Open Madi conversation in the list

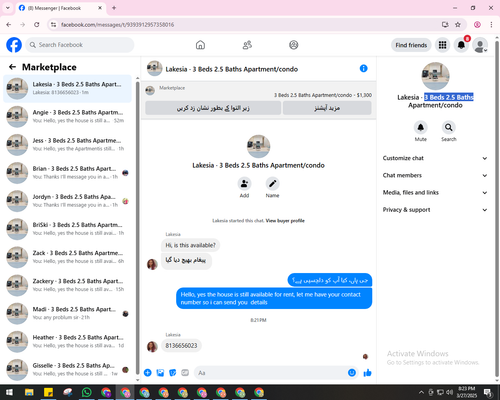pos(67,314)
